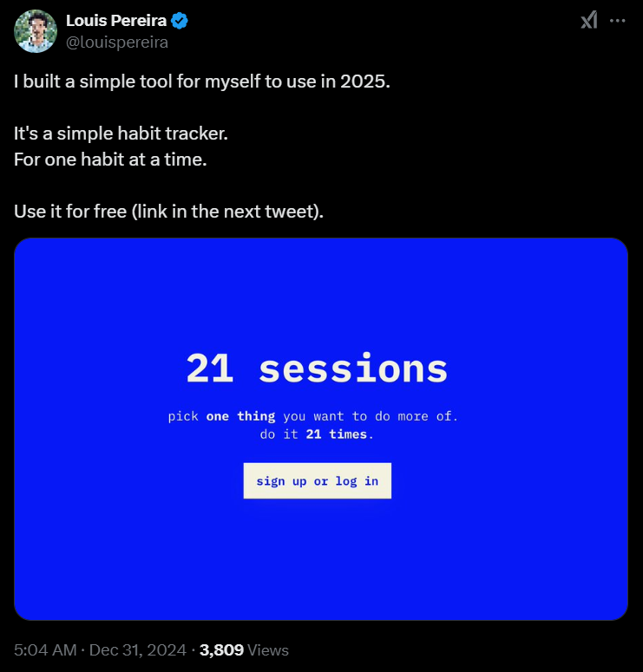Click the "It's a simple habit tracker." line
The width and height of the screenshot is (643, 672).
(x=121, y=135)
